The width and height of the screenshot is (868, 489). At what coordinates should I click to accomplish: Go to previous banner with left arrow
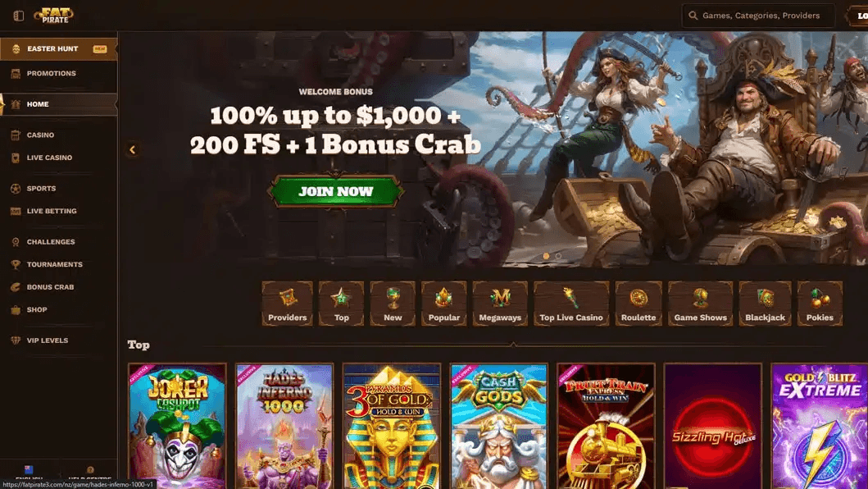point(132,149)
